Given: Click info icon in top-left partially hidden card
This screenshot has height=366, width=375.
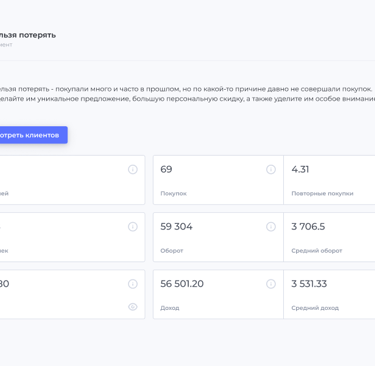Looking at the screenshot, I should pos(133,169).
